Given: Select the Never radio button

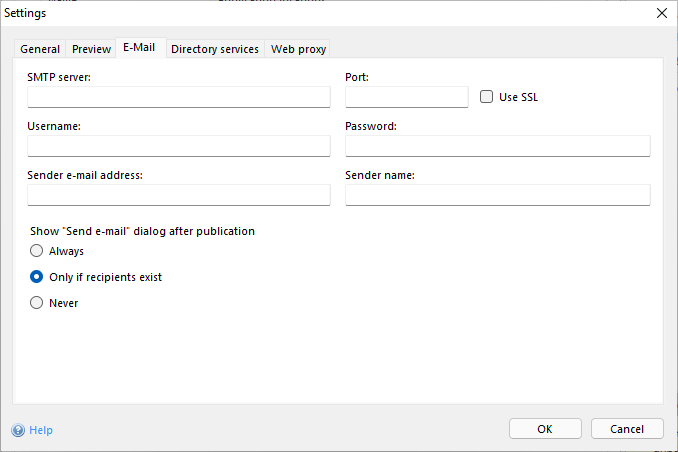Looking at the screenshot, I should (37, 303).
